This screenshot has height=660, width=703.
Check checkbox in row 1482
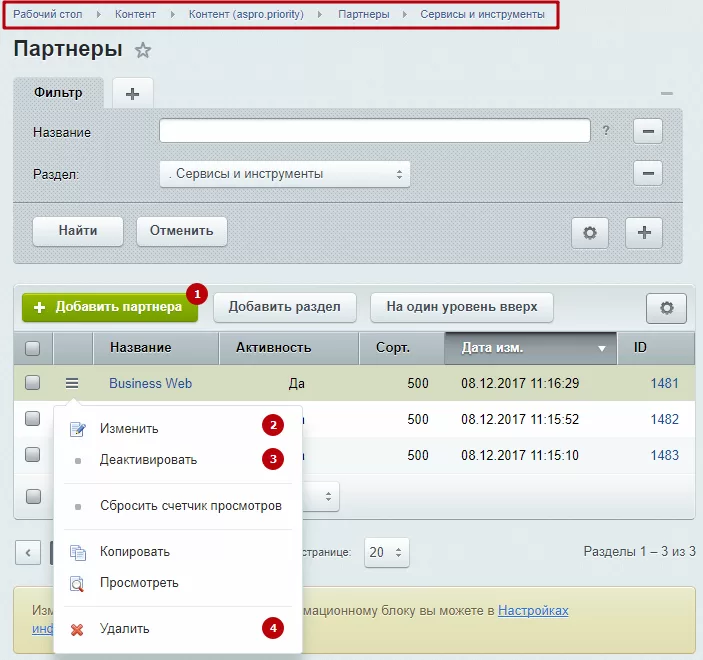[32, 419]
